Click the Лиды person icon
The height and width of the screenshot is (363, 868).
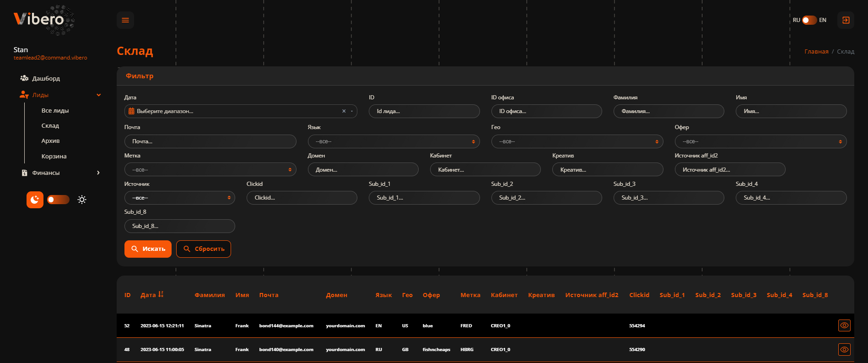pyautogui.click(x=24, y=95)
